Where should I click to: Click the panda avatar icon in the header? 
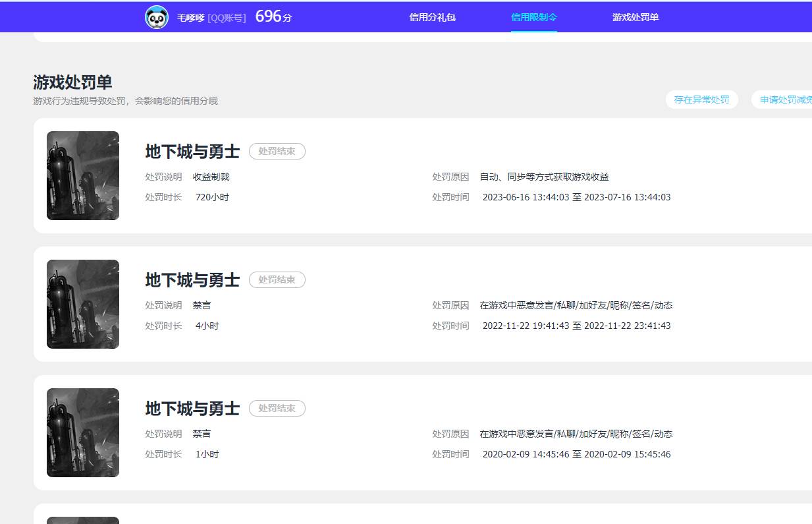coord(156,16)
